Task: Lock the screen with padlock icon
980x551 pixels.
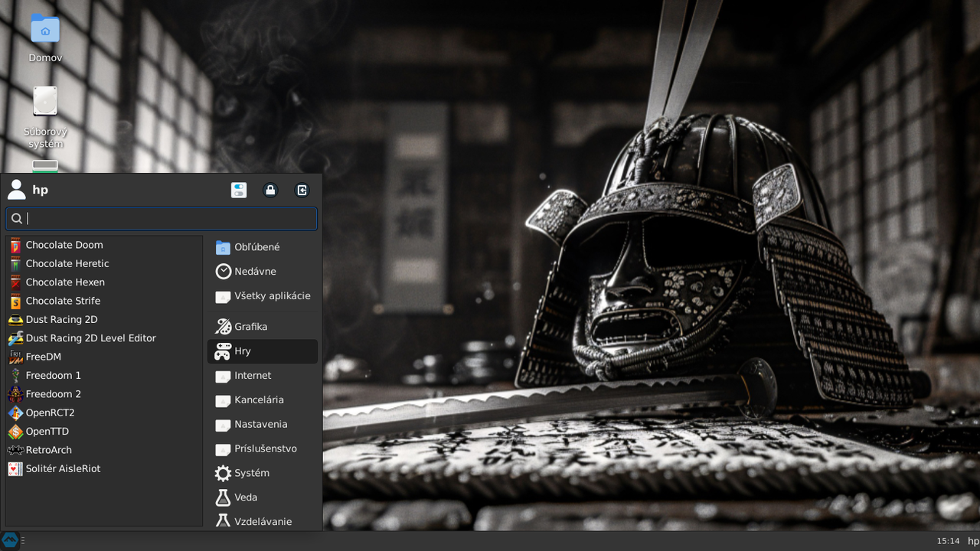Action: 270,190
